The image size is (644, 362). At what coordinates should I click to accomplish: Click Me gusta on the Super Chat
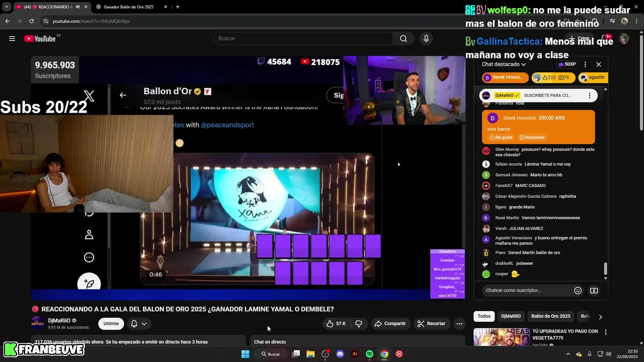pyautogui.click(x=501, y=137)
